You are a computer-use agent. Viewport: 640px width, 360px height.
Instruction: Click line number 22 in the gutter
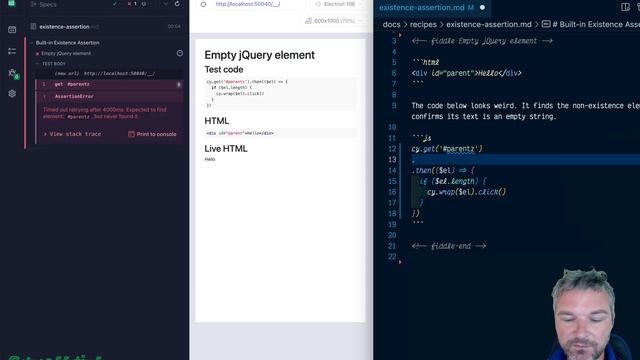click(392, 257)
